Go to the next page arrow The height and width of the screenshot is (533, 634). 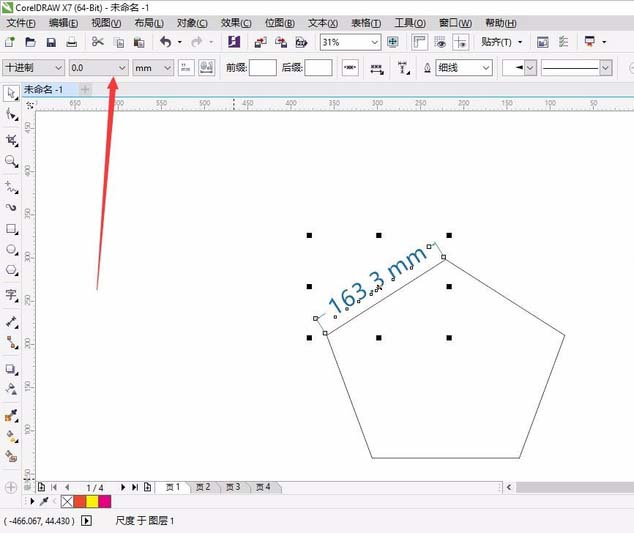tap(123, 487)
